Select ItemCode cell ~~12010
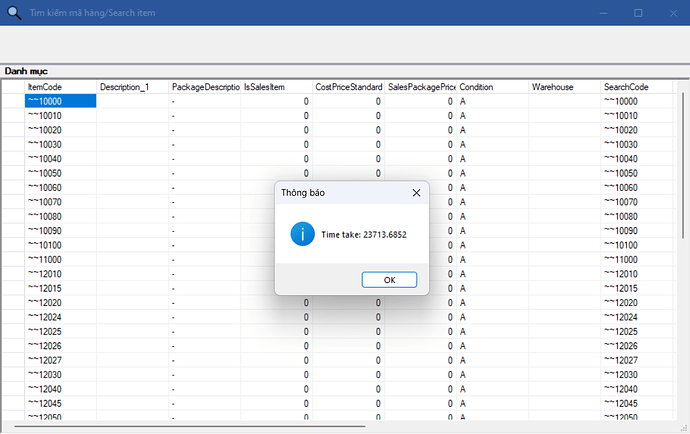Image resolution: width=690 pixels, height=434 pixels. coord(60,274)
